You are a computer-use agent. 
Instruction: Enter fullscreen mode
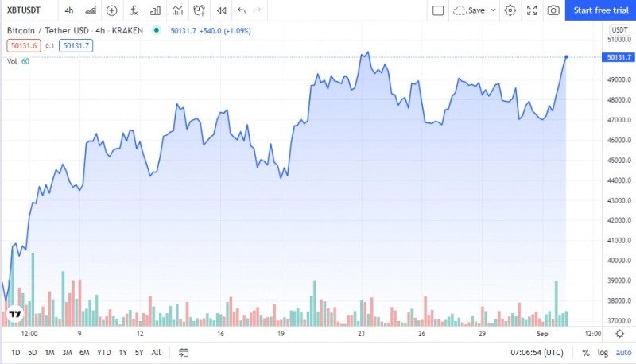pyautogui.click(x=532, y=10)
